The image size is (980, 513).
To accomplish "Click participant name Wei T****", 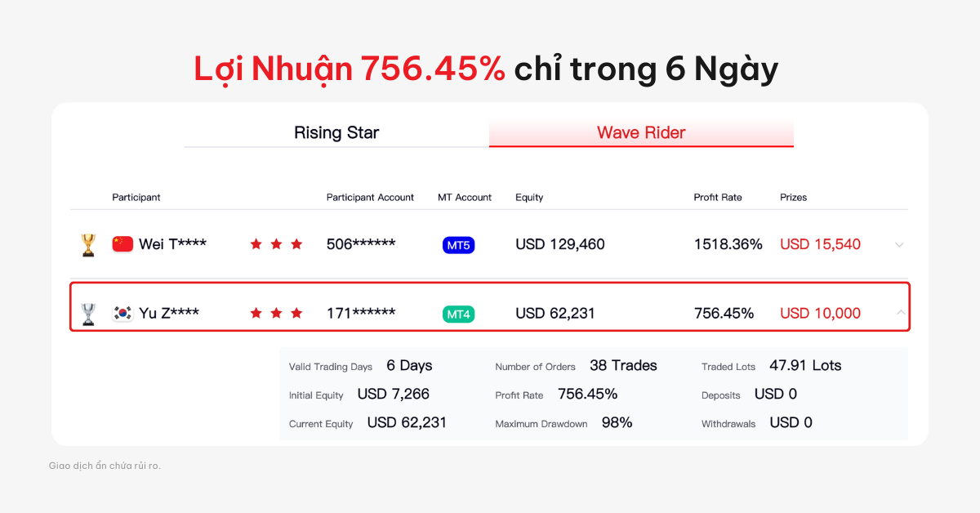I will pos(172,244).
